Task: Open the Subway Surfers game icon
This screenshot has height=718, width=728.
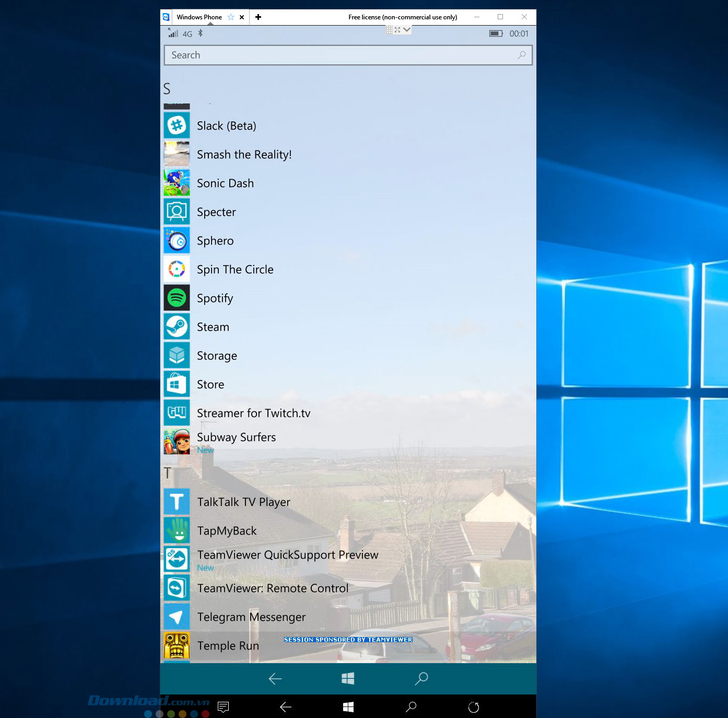Action: [177, 442]
